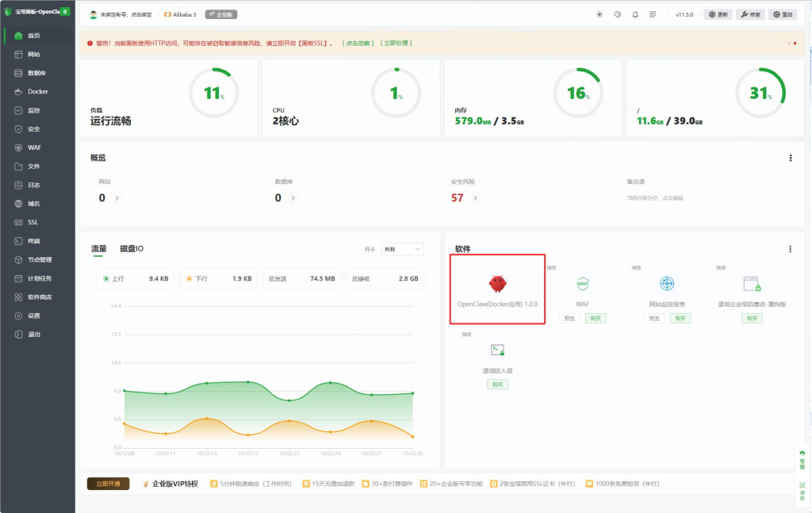Toggle the 下行 downstream series indicator
The width and height of the screenshot is (812, 513).
point(189,279)
